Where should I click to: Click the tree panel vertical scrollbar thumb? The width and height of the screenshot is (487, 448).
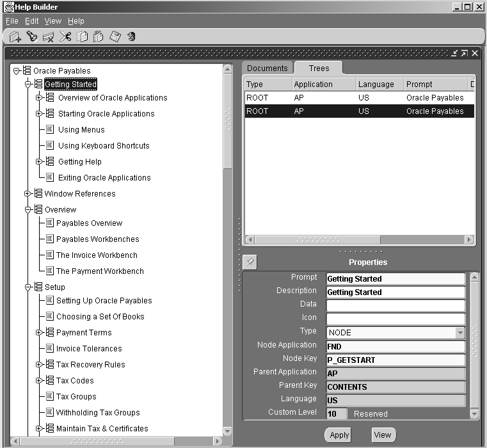(x=228, y=121)
